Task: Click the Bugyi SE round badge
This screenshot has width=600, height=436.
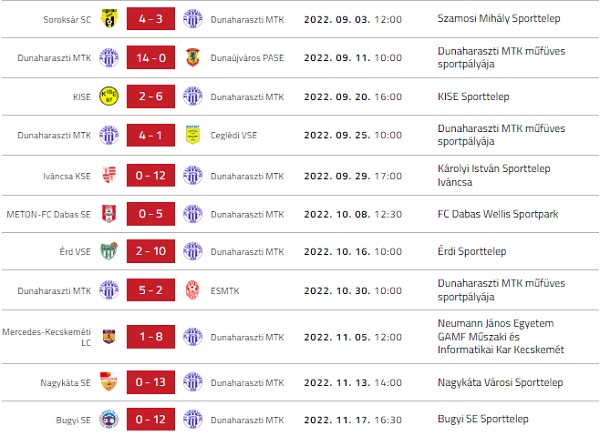Action: (108, 419)
